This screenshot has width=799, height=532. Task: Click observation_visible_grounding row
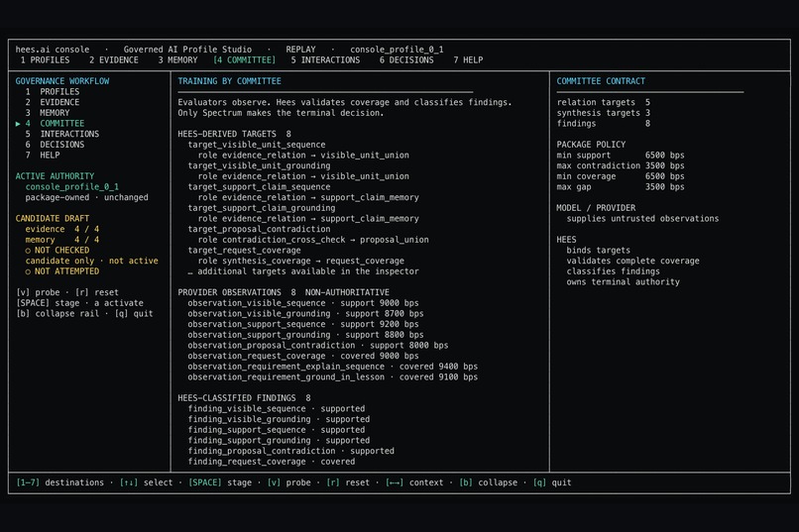(x=305, y=314)
